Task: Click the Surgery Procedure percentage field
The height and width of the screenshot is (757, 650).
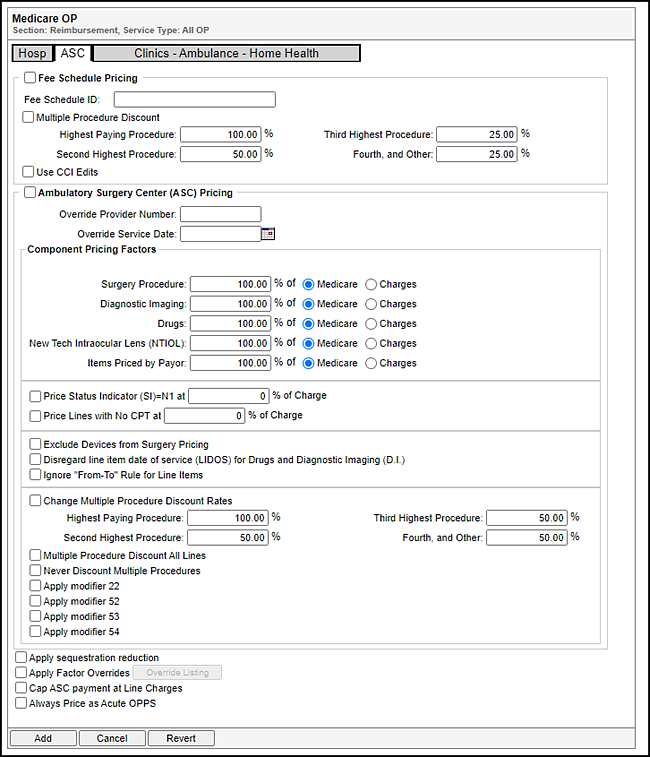Action: (x=230, y=284)
